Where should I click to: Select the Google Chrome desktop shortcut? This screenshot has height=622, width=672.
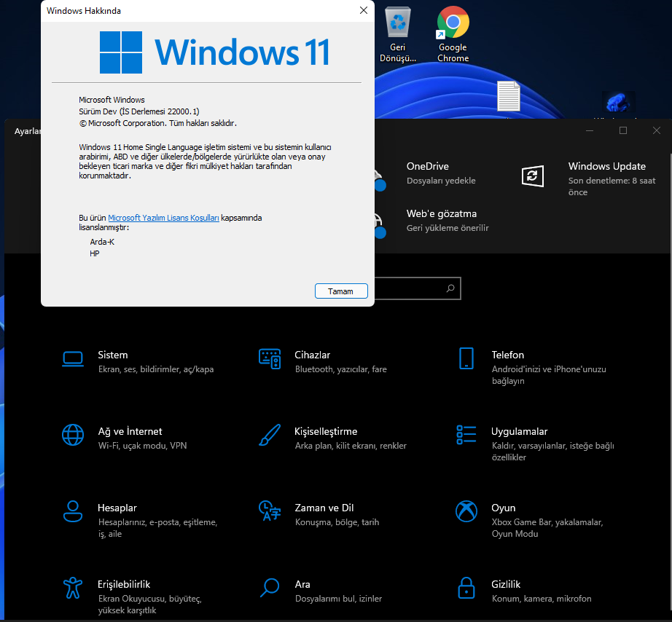tap(453, 34)
